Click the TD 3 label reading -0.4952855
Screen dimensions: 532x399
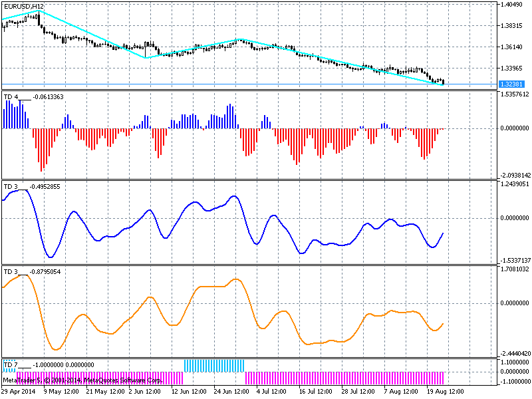[32, 187]
